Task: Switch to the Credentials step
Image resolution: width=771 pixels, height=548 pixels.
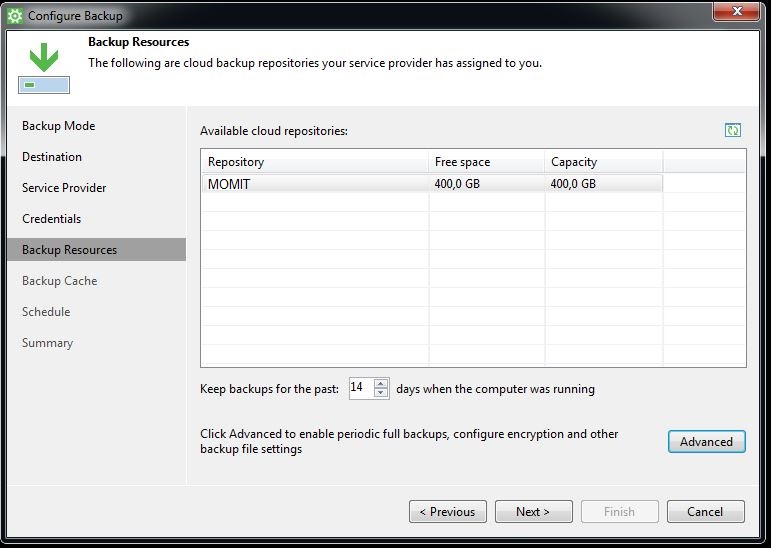Action: pyautogui.click(x=51, y=219)
